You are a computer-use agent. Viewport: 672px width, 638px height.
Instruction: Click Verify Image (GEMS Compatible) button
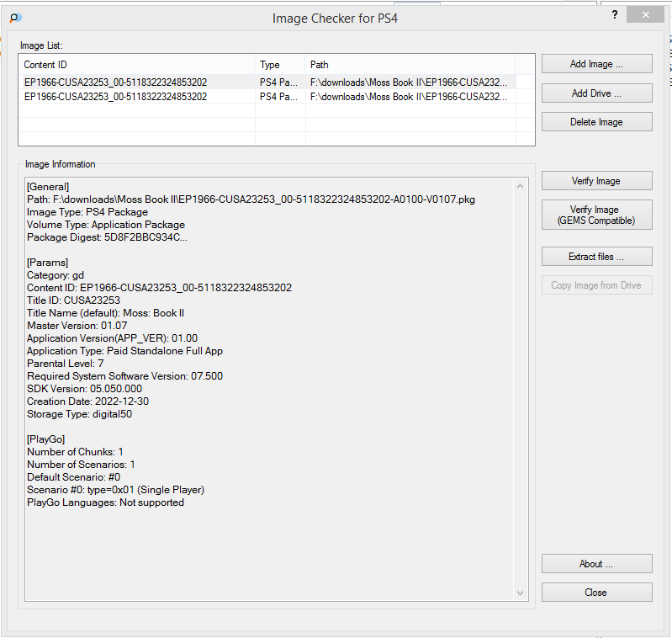(x=596, y=215)
